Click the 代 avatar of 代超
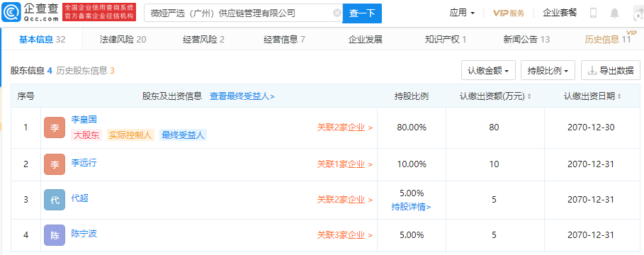Viewport: 644px width, 255px height. point(55,200)
